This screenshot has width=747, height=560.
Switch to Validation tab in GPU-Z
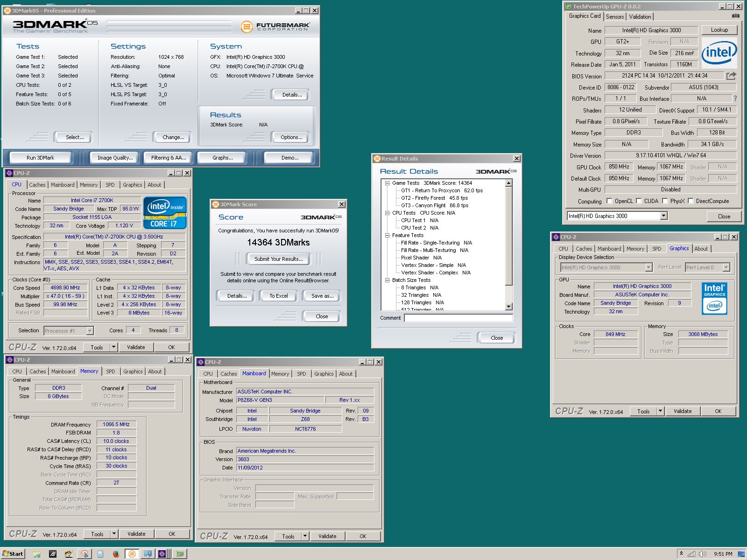coord(640,16)
